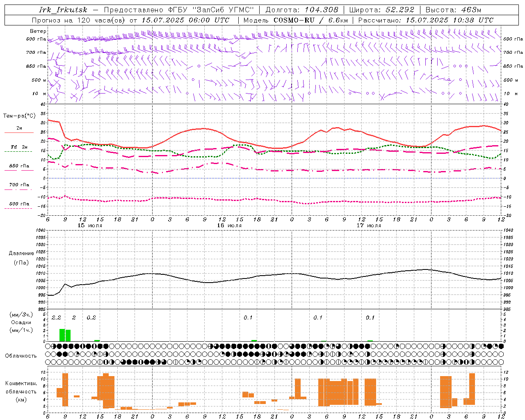The image size is (525, 420).
Task: Click the elevation text Высота: 463м
Action: tap(453, 10)
